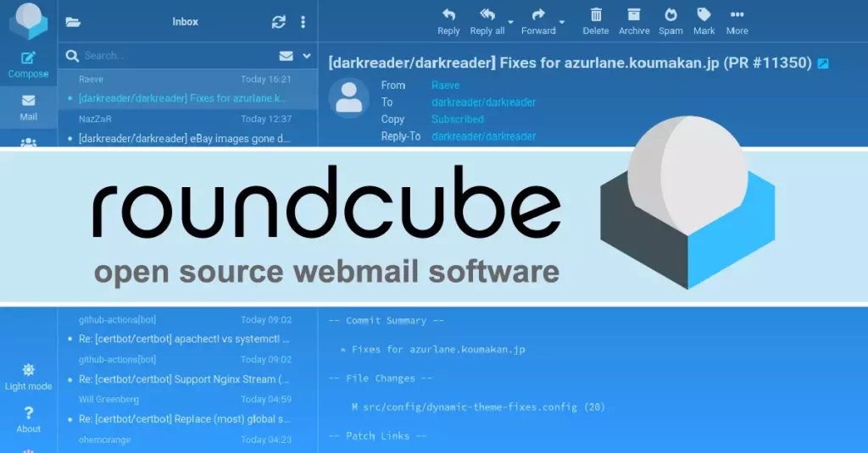Refresh the Inbox message list
This screenshot has width=868, height=453.
[278, 22]
